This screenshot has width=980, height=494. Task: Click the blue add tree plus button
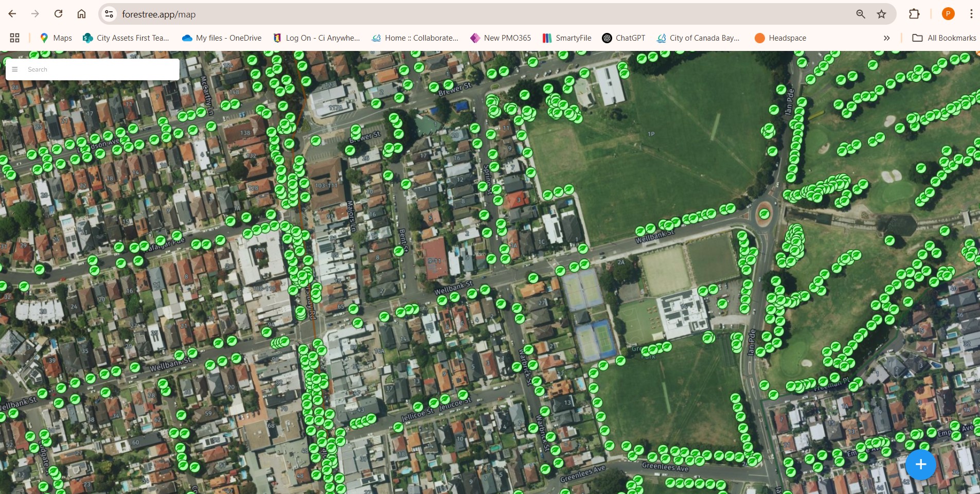(x=920, y=465)
